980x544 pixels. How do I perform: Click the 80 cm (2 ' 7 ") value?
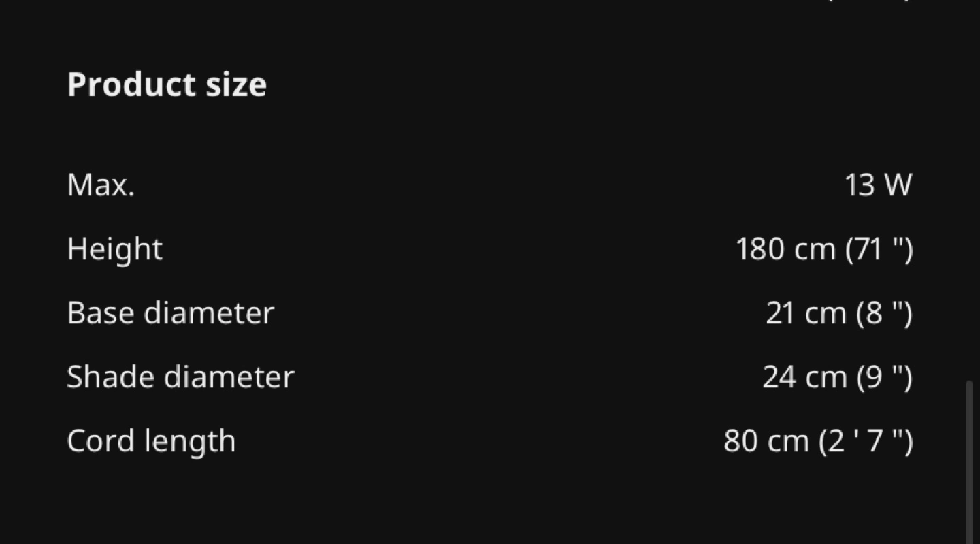818,441
